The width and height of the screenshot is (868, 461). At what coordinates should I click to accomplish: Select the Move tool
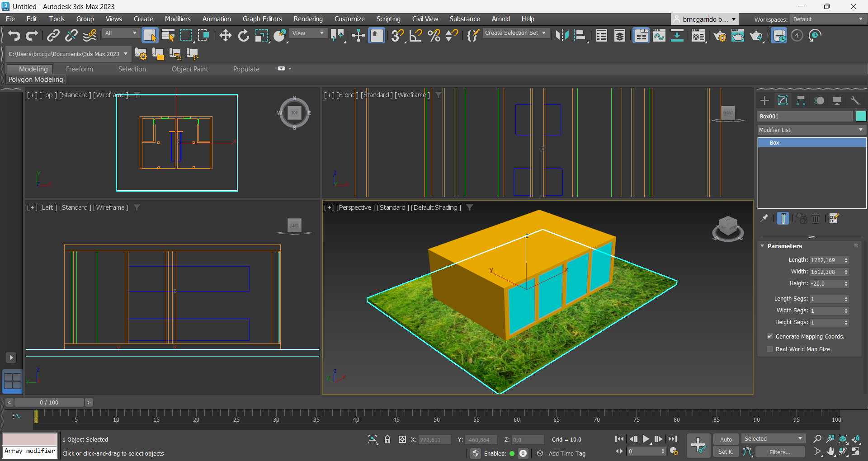225,35
